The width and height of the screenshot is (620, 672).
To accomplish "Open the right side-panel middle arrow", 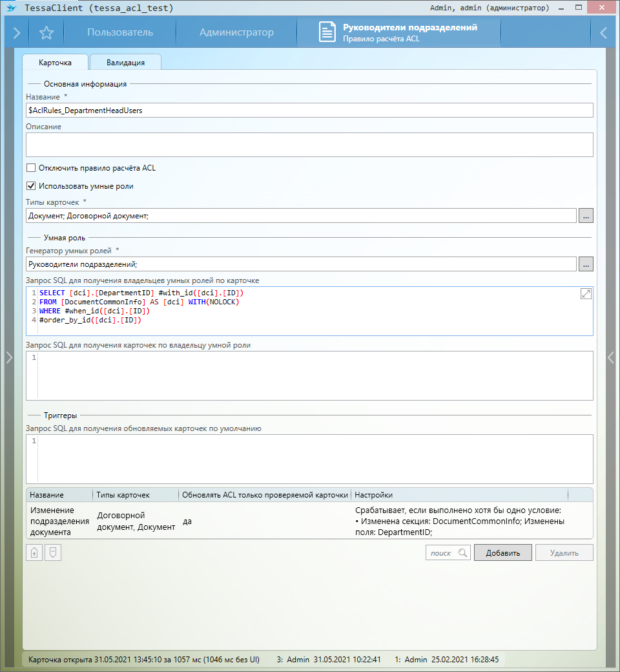I will [x=611, y=357].
